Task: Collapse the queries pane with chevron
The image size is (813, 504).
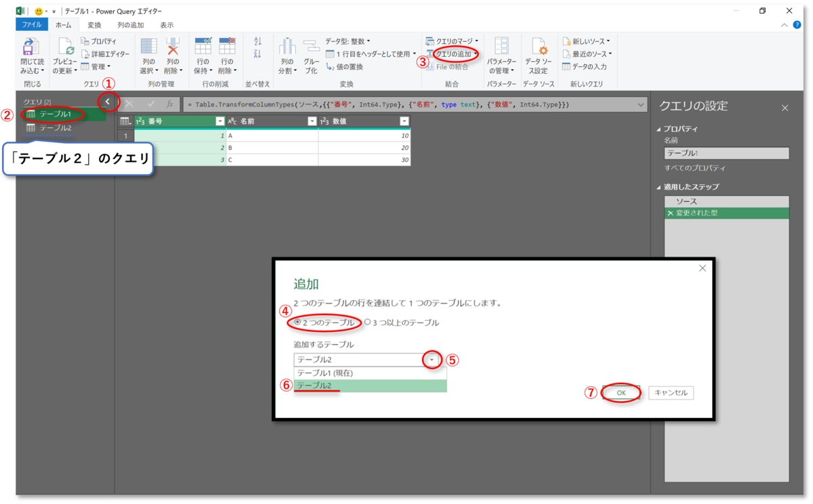Action: 107,102
